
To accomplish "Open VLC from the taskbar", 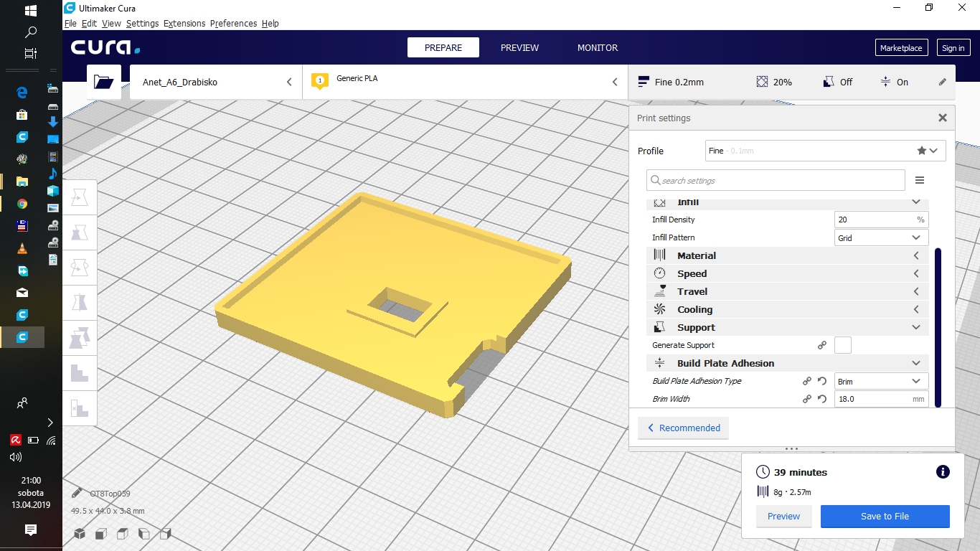I will point(22,248).
